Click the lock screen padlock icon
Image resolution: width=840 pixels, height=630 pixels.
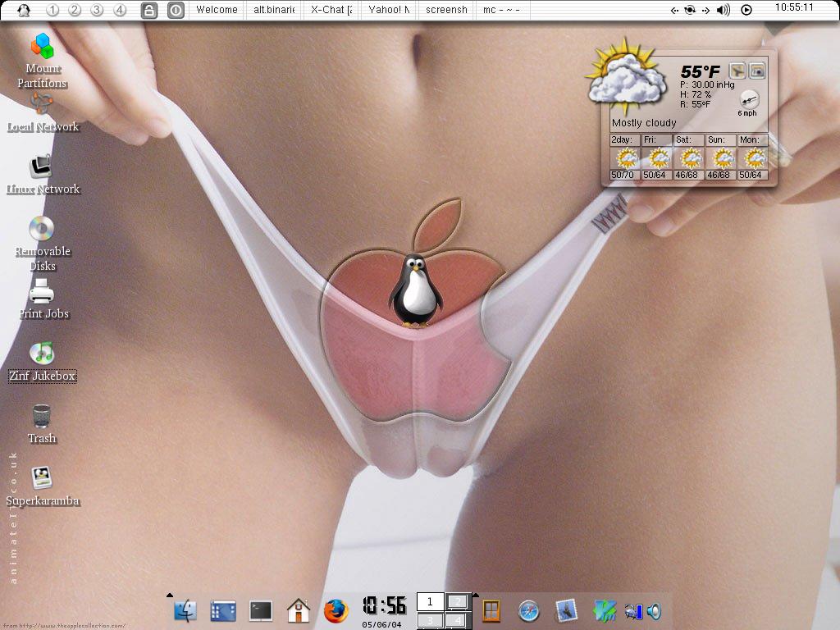click(x=149, y=10)
